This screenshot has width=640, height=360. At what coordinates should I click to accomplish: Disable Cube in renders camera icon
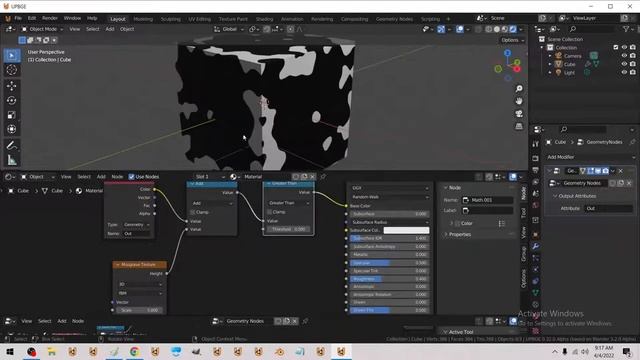(x=633, y=64)
